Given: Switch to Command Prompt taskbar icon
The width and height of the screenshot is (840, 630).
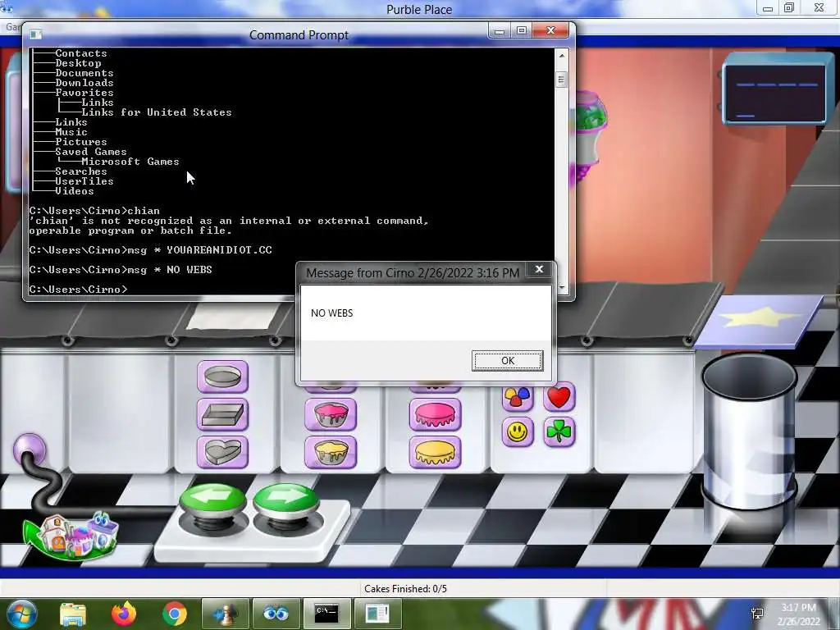Looking at the screenshot, I should tap(326, 614).
